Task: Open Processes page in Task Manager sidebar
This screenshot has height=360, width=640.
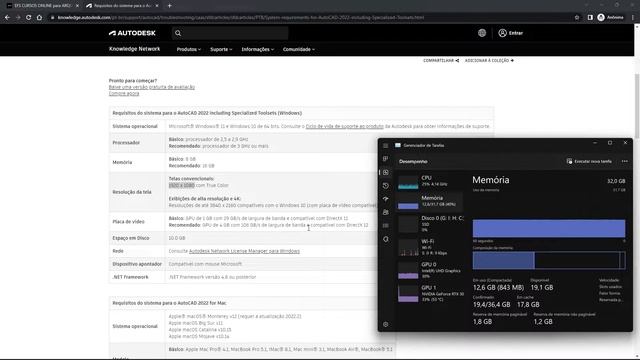Action: (385, 159)
